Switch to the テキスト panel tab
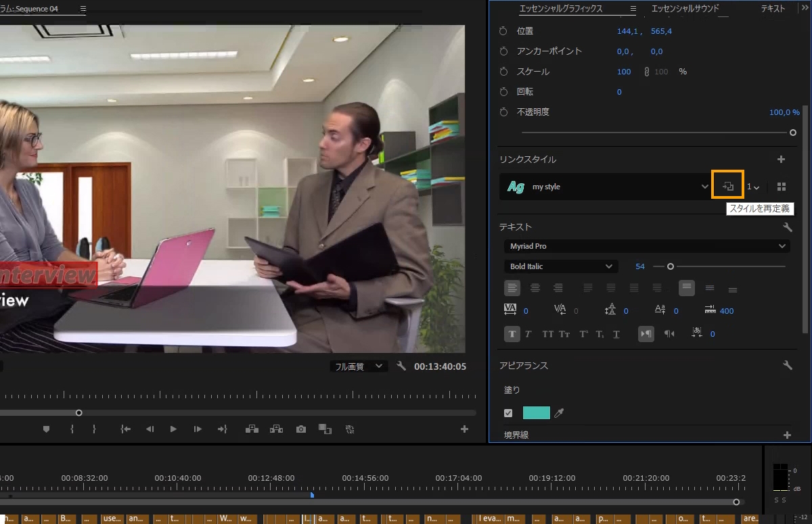The height and width of the screenshot is (524, 812). tap(773, 9)
